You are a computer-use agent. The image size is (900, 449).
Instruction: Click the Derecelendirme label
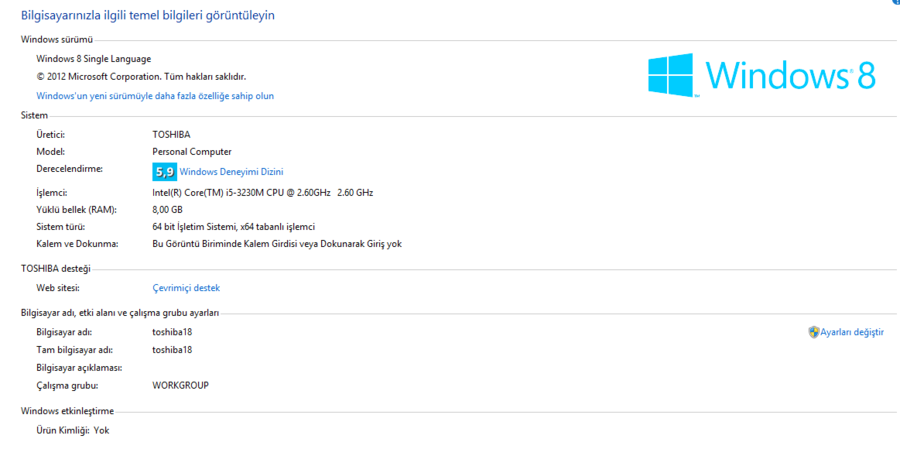pos(69,169)
